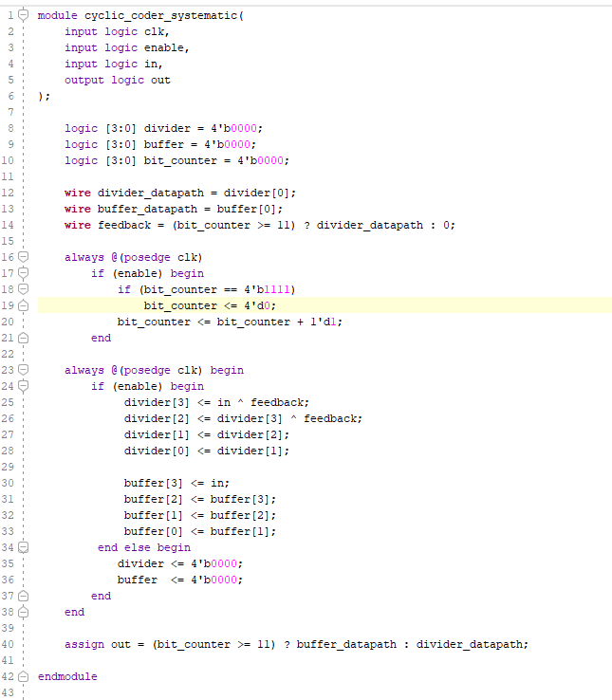The height and width of the screenshot is (700, 612).
Task: Collapse the module block at line 1
Action: pyautogui.click(x=23, y=15)
